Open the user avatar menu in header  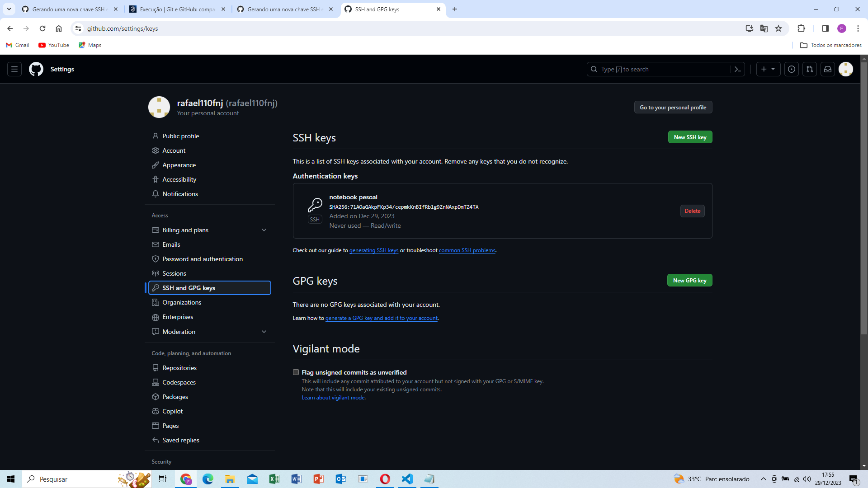(x=846, y=69)
